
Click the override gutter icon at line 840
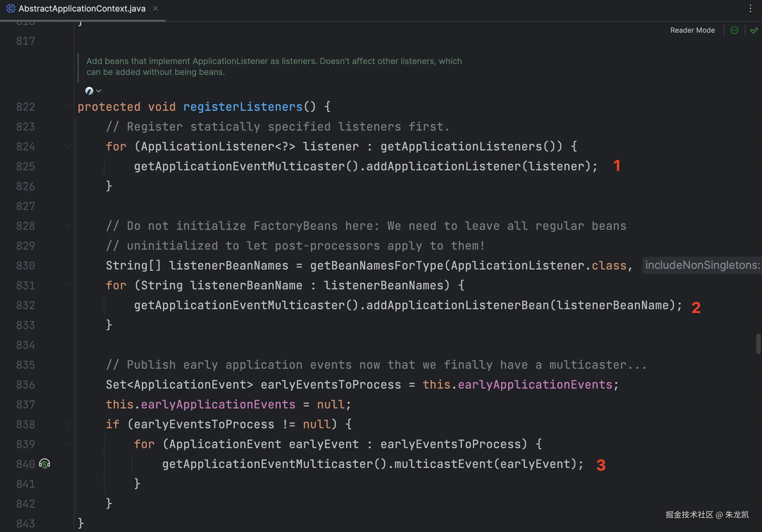(x=45, y=463)
